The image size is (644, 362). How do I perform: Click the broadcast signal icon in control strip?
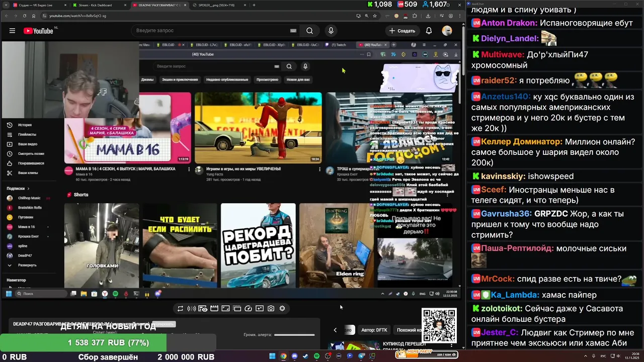coord(191,309)
